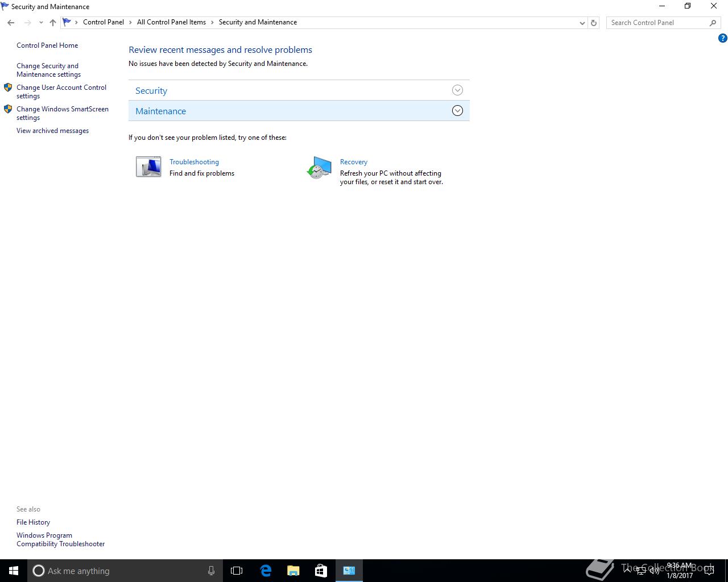Open Change User Account Control settings
Screen dimensions: 728x582
(x=61, y=92)
